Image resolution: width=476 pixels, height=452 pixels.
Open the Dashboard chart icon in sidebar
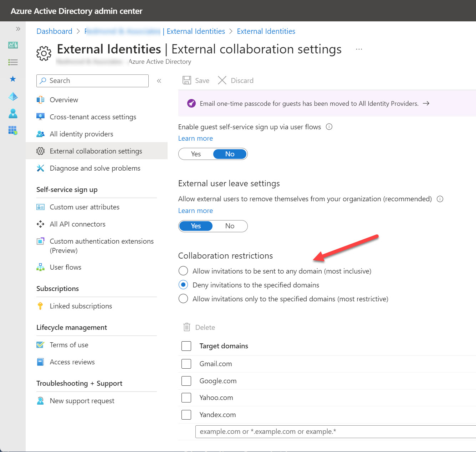pos(13,45)
